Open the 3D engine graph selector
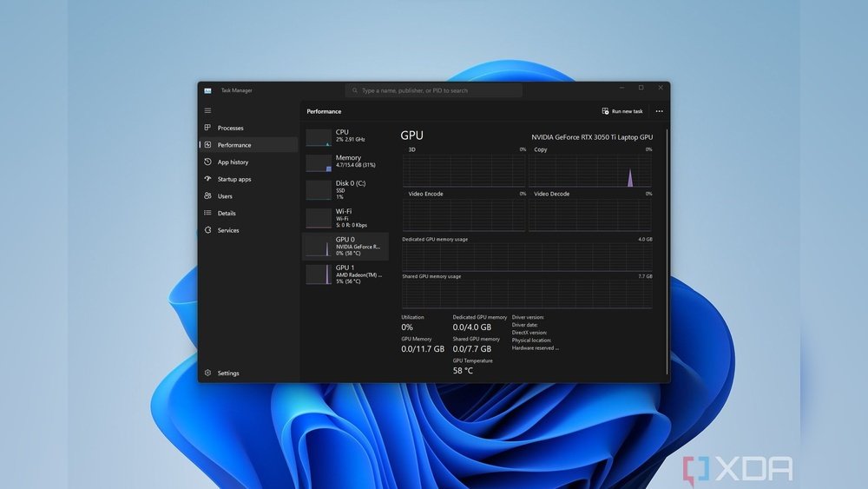 (412, 149)
